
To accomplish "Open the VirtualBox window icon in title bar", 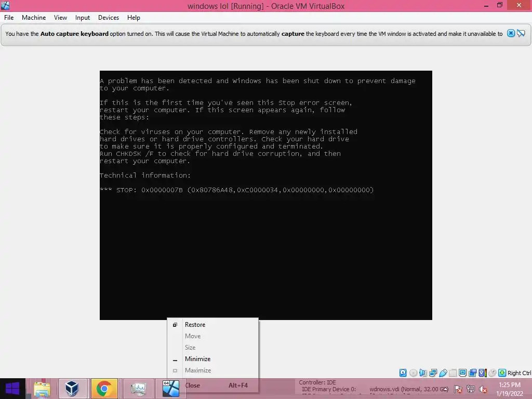I will 5,5.
